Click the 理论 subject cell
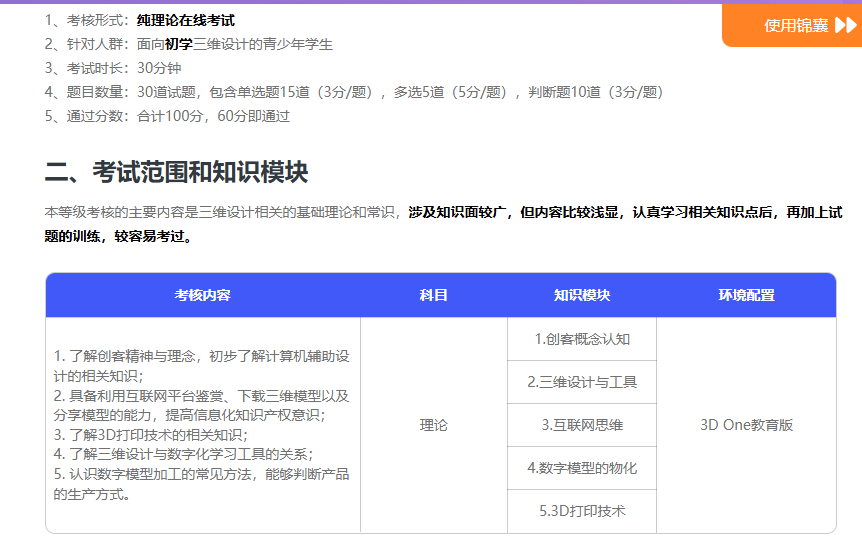 (434, 425)
